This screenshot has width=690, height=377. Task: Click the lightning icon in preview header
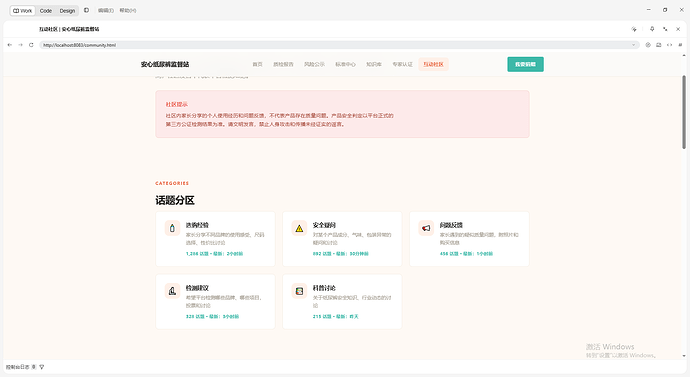pyautogui.click(x=634, y=29)
